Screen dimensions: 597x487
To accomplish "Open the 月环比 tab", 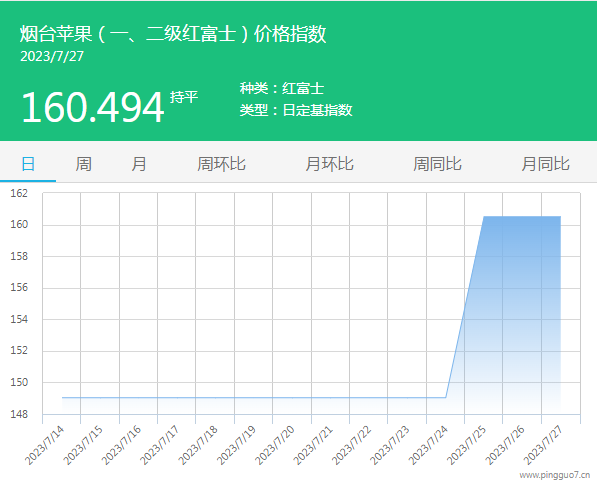I will (x=329, y=164).
